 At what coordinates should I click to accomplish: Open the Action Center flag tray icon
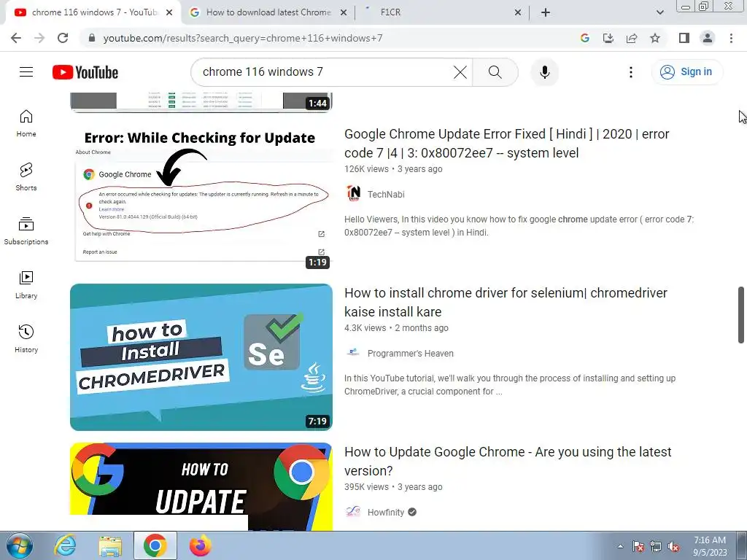coord(638,546)
